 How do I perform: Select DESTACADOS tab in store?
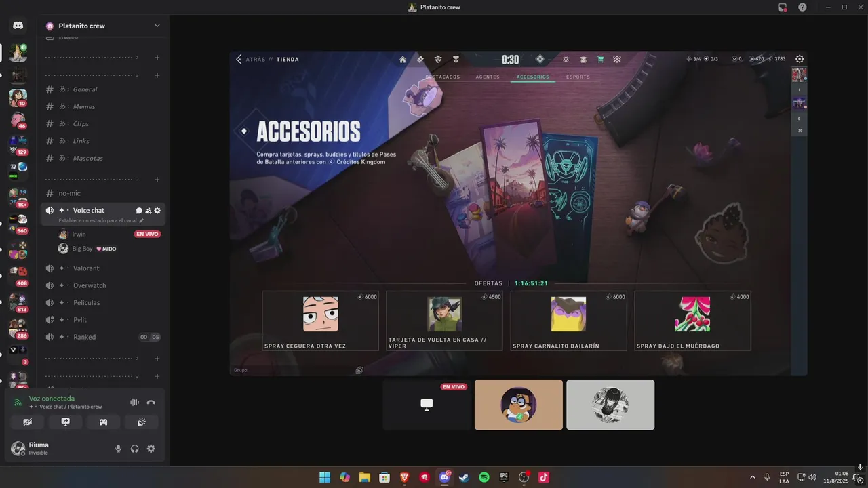click(443, 77)
